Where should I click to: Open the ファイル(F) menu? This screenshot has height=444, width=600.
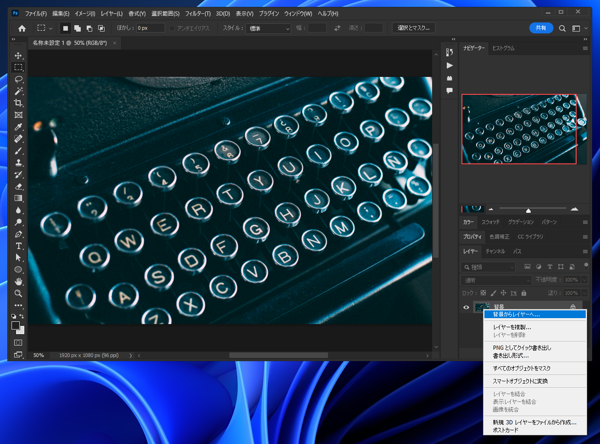coord(36,13)
